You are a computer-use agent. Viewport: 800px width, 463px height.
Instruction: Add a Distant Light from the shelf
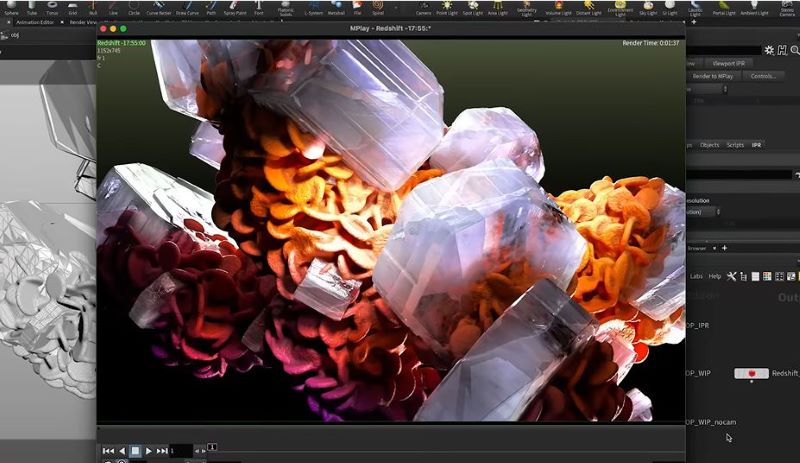(x=589, y=8)
